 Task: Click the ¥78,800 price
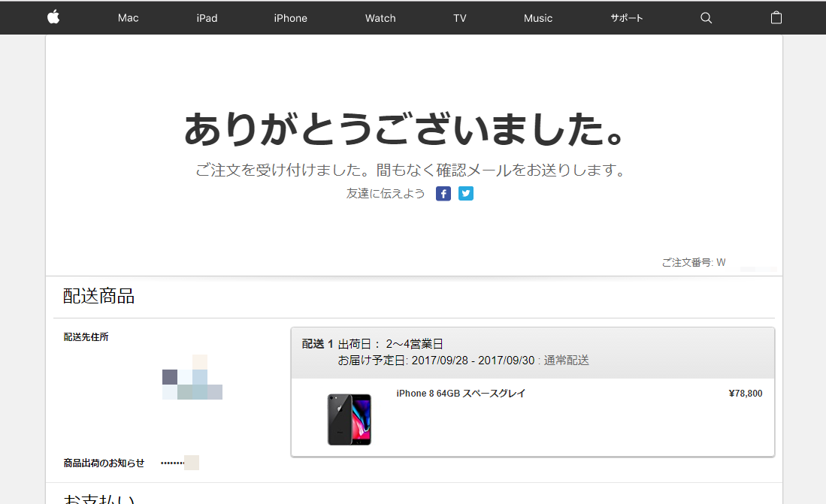click(746, 394)
